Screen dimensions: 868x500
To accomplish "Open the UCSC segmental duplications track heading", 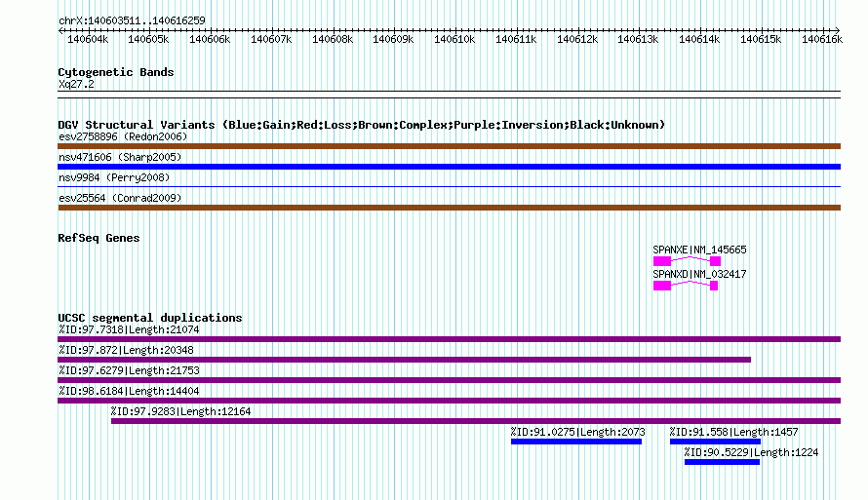I will coord(150,318).
